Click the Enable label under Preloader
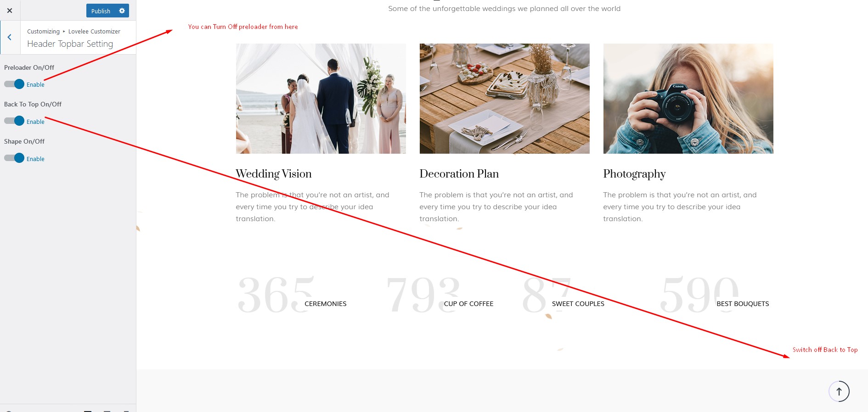The width and height of the screenshot is (868, 412). (x=35, y=85)
